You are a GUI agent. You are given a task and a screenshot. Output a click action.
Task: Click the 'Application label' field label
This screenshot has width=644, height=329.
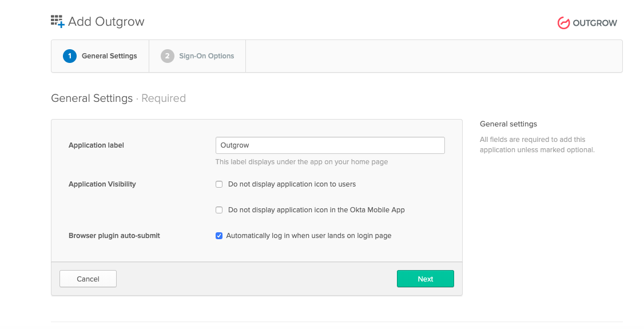click(x=96, y=145)
